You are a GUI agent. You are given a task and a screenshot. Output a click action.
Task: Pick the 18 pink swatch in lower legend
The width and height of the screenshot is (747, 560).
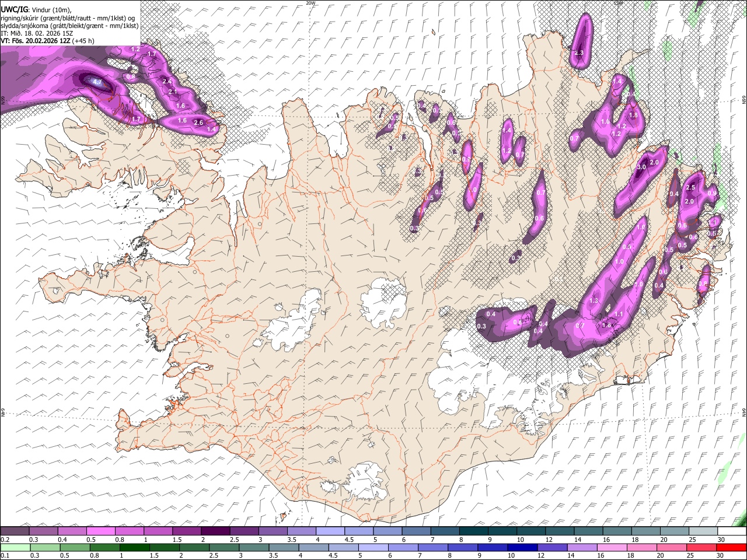(x=643, y=548)
